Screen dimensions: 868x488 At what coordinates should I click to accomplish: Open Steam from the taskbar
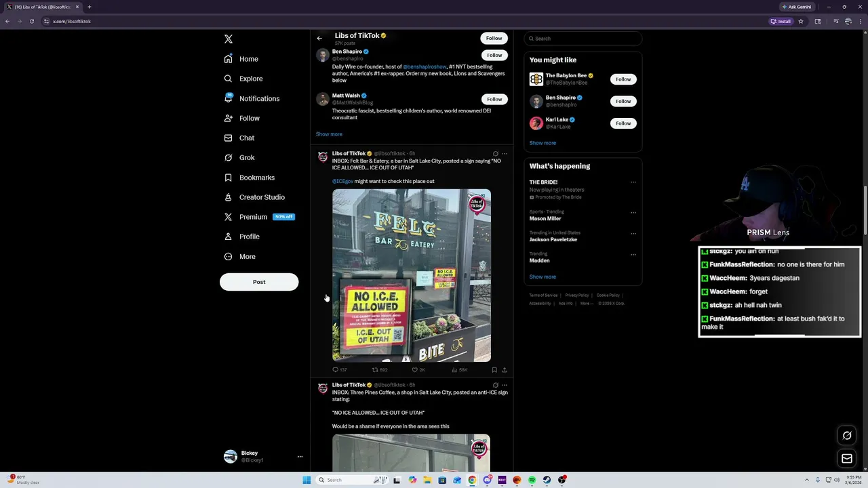tap(547, 480)
